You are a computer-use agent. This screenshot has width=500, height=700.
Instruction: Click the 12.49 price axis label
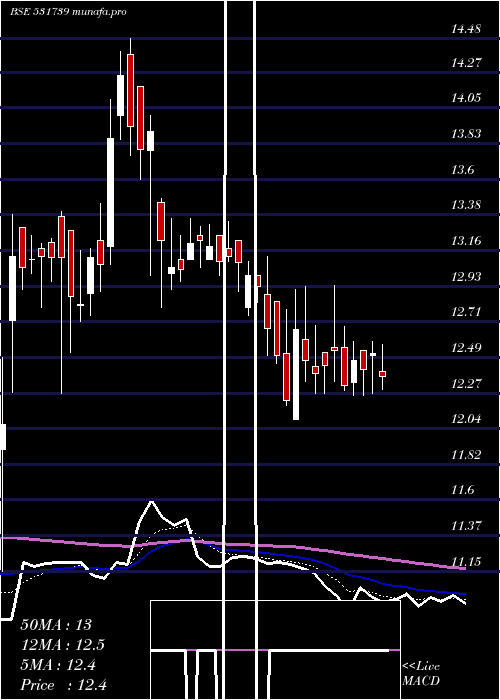466,347
